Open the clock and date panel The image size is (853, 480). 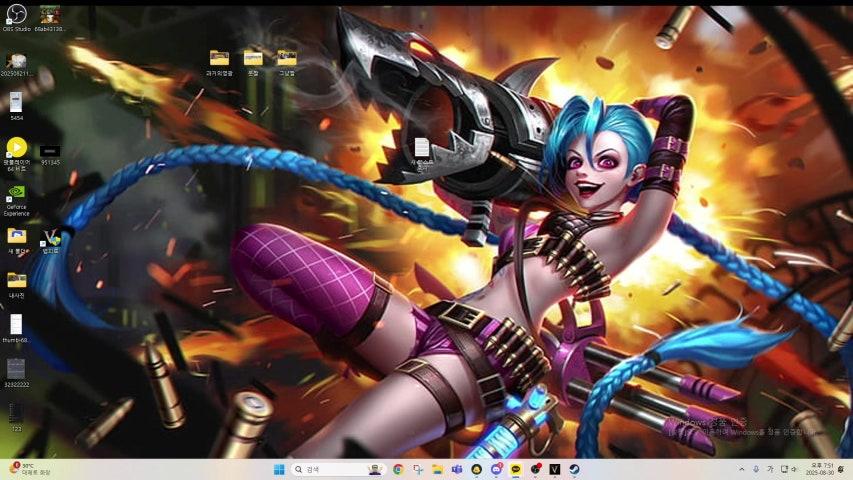coord(819,469)
